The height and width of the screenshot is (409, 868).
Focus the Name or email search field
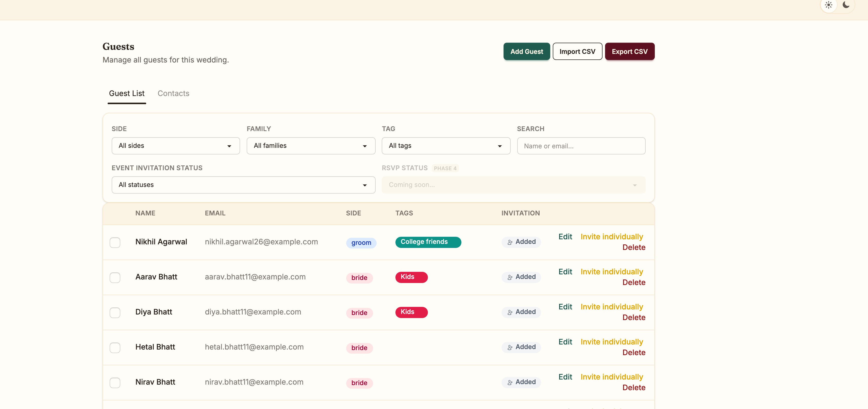[x=581, y=146]
